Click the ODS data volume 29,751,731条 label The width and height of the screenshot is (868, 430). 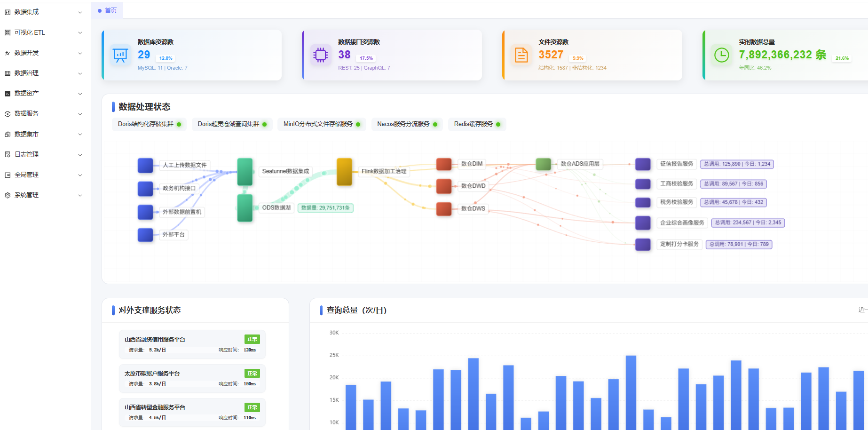325,208
